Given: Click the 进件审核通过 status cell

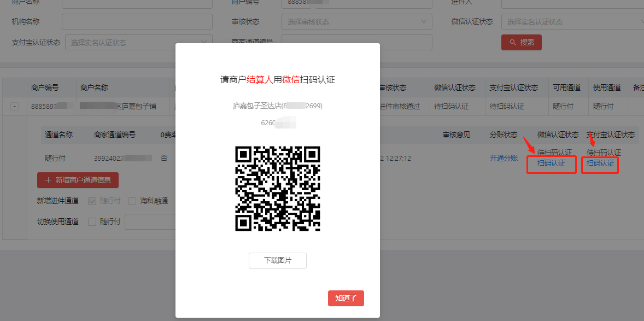Looking at the screenshot, I should pos(400,107).
